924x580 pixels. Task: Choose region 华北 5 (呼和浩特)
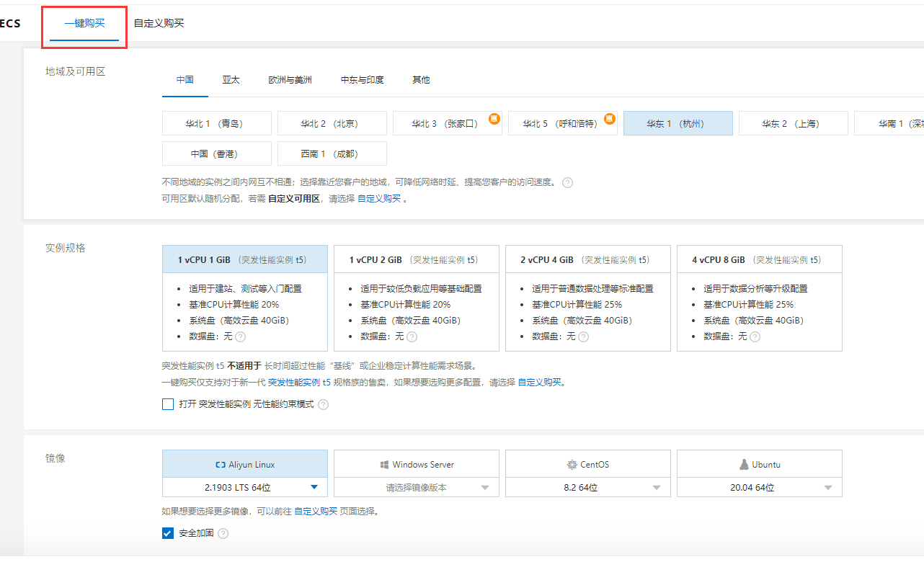click(563, 123)
